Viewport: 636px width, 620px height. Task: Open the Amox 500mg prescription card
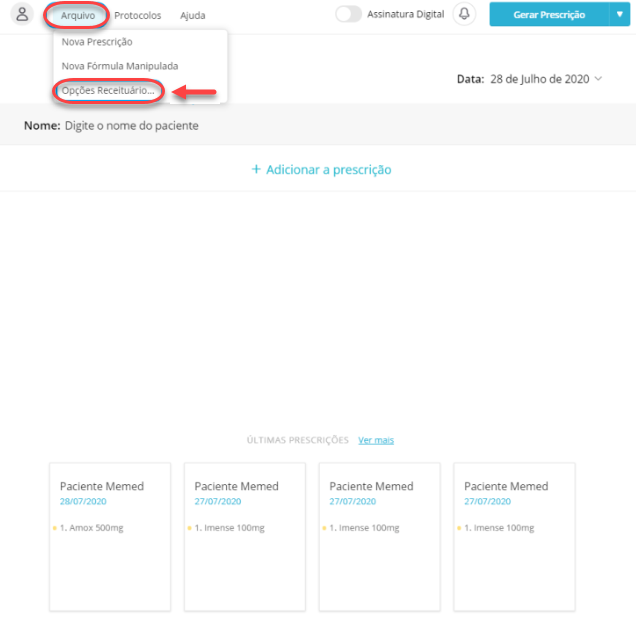(x=110, y=537)
